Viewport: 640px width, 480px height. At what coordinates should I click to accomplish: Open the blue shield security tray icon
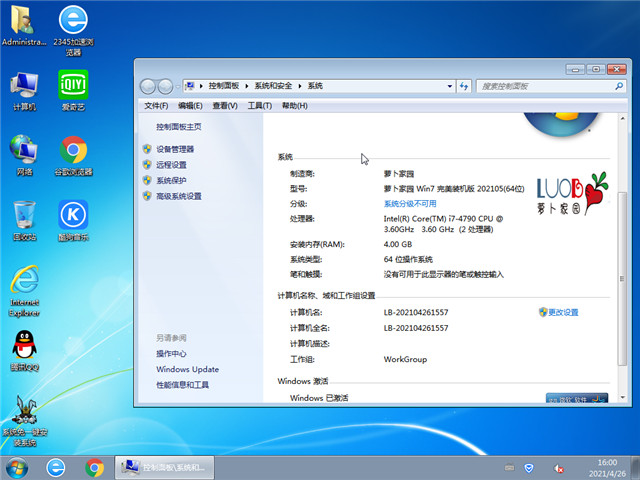click(x=529, y=468)
